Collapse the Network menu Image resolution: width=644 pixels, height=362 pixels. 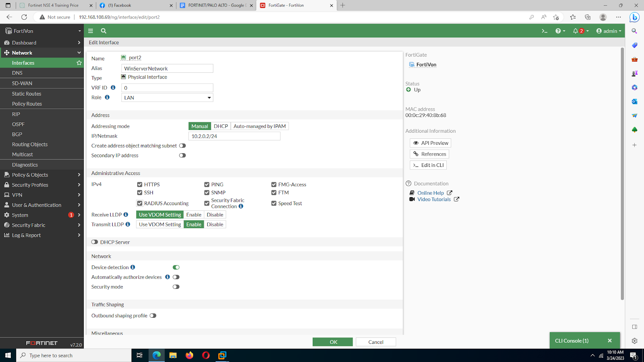pyautogui.click(x=42, y=53)
